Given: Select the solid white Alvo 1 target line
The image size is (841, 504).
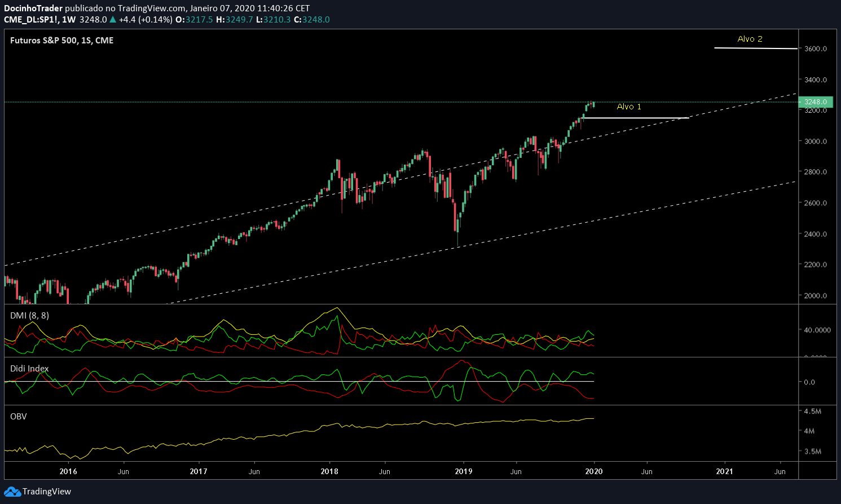Looking at the screenshot, I should click(636, 118).
